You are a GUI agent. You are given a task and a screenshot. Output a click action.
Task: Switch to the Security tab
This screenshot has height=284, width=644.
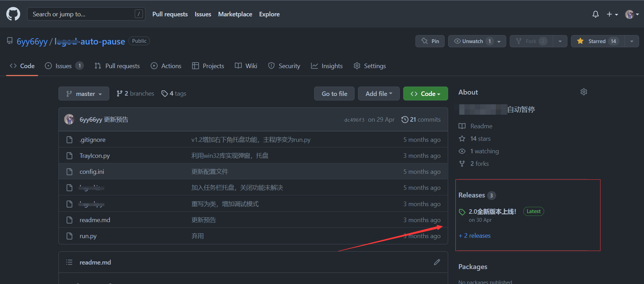(x=284, y=66)
